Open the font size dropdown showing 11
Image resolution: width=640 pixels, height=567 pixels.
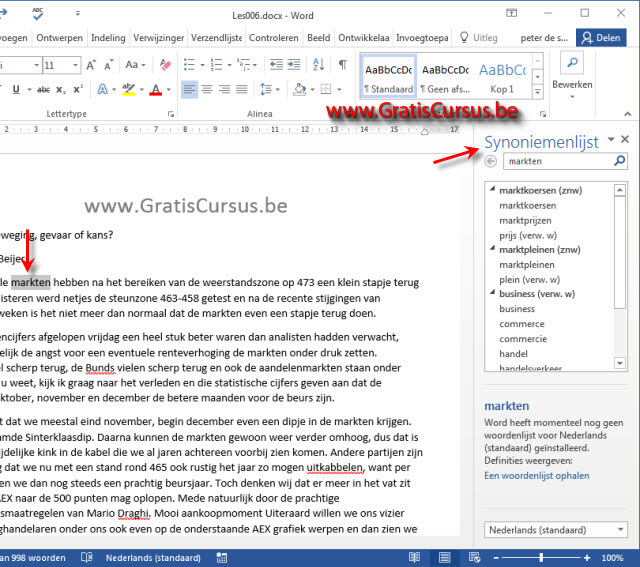click(x=75, y=65)
